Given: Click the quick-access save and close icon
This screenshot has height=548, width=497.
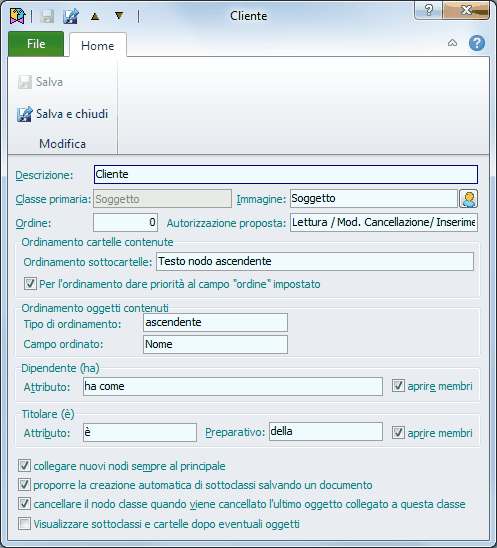Looking at the screenshot, I should click(x=71, y=16).
